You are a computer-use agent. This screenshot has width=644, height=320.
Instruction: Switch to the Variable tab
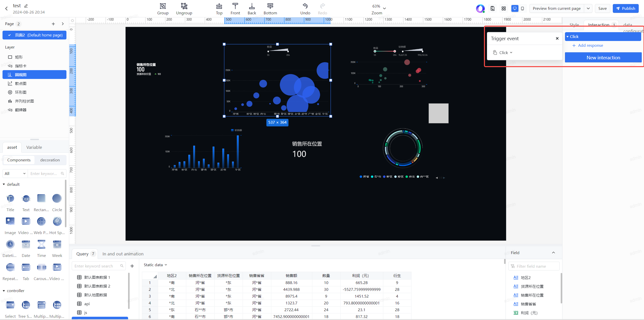(34, 147)
